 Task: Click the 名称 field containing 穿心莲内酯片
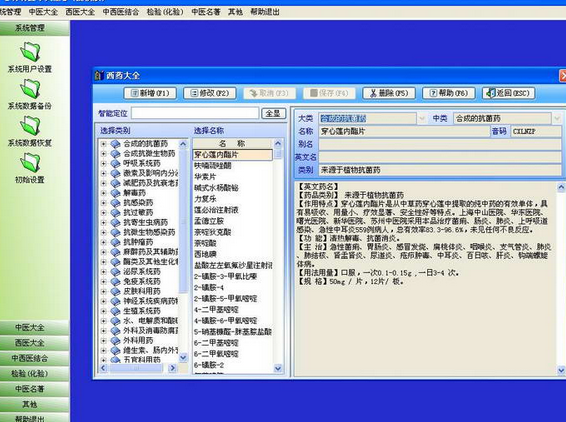[x=404, y=131]
